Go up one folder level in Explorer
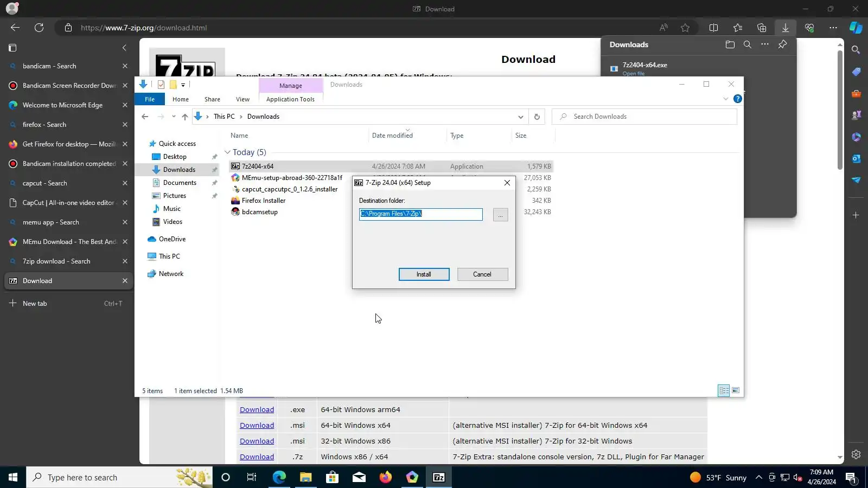 click(185, 117)
